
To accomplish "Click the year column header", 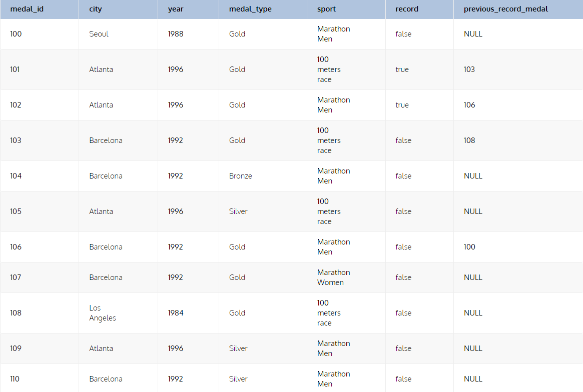I will point(176,9).
